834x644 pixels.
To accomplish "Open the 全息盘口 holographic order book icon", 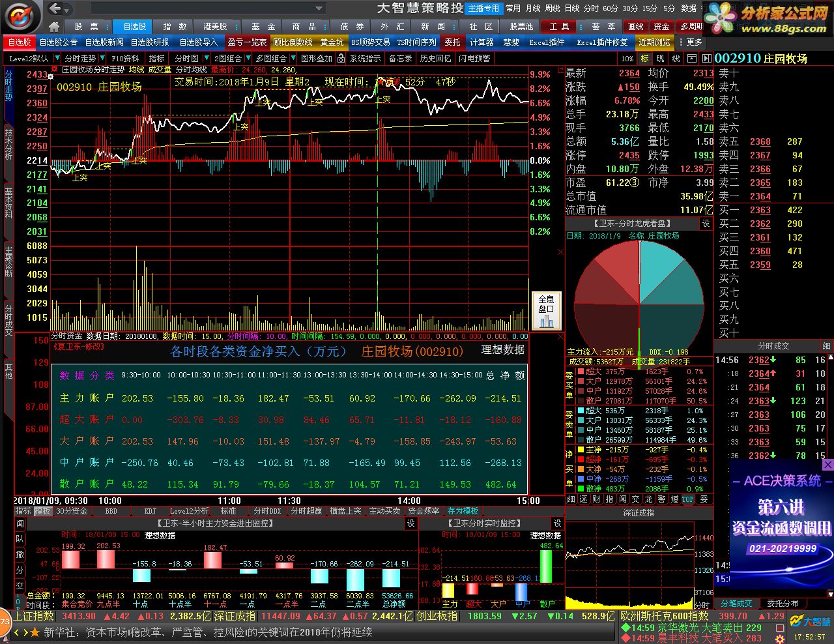I will click(546, 311).
